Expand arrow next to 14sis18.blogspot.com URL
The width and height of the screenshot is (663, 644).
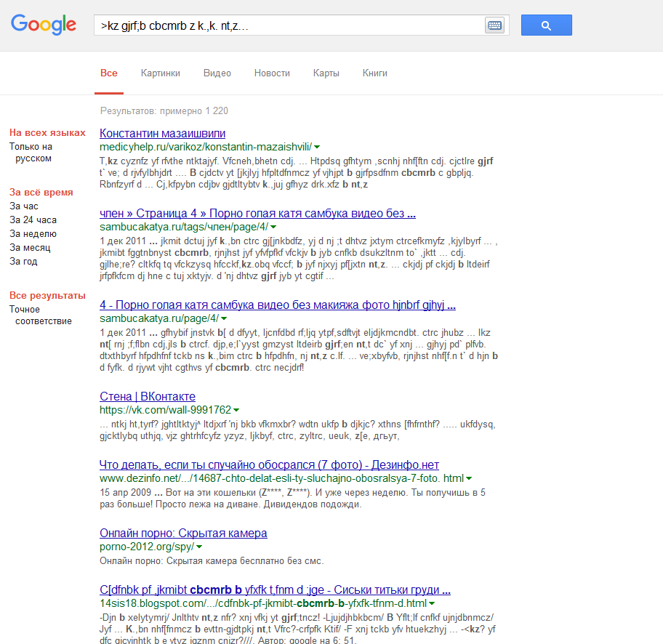[432, 603]
